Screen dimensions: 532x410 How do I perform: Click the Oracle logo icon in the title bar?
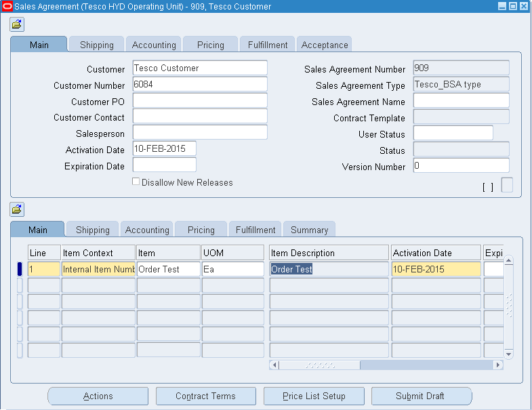click(7, 6)
